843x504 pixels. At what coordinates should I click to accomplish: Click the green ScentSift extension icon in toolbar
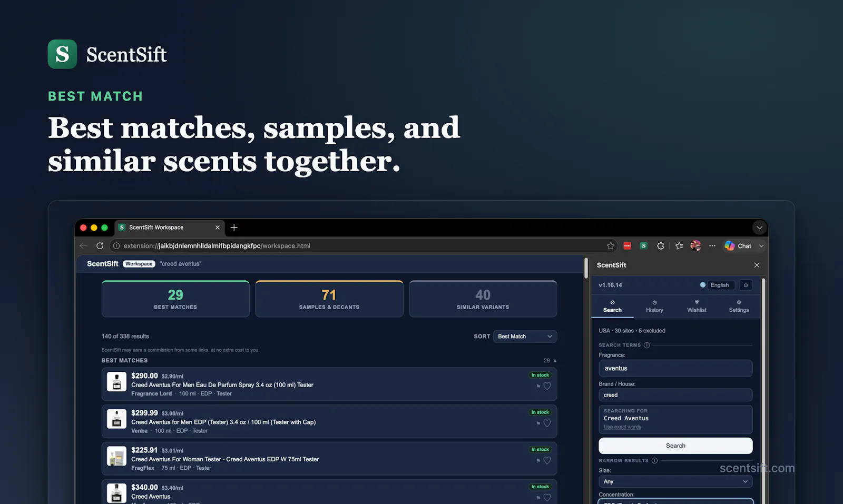click(643, 246)
